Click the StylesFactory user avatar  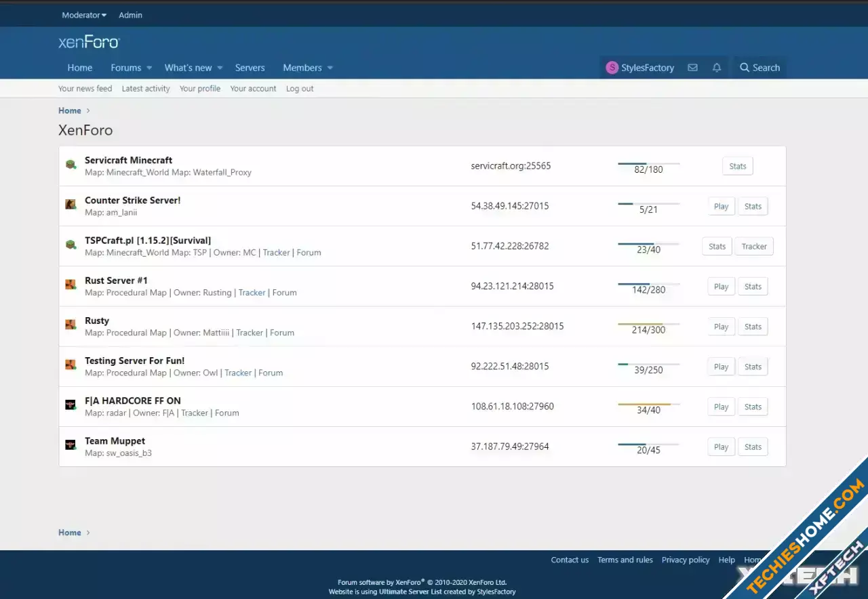[612, 68]
